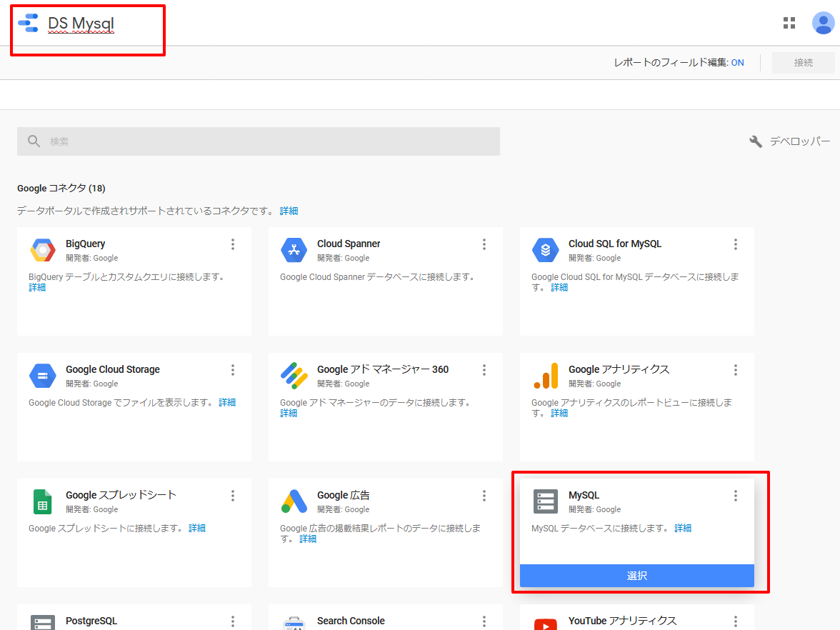Open the three-dot menu on MySQL card

(736, 496)
